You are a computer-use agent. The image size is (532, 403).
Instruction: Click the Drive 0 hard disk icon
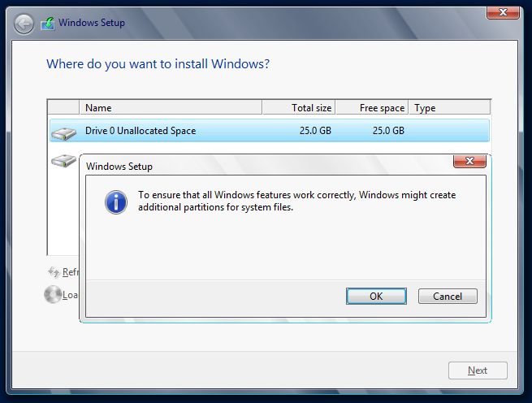[x=63, y=132]
